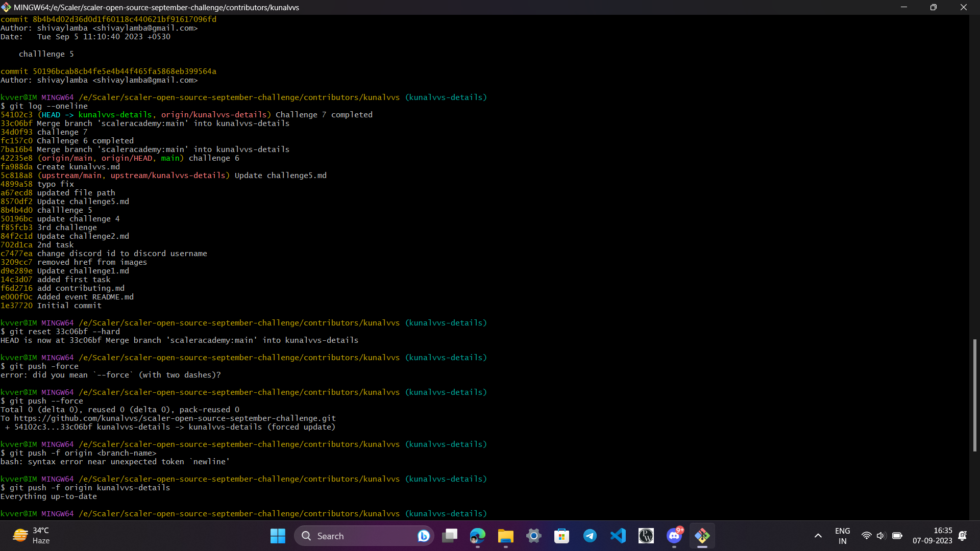
Task: Open Telegram from taskbar
Action: click(590, 536)
